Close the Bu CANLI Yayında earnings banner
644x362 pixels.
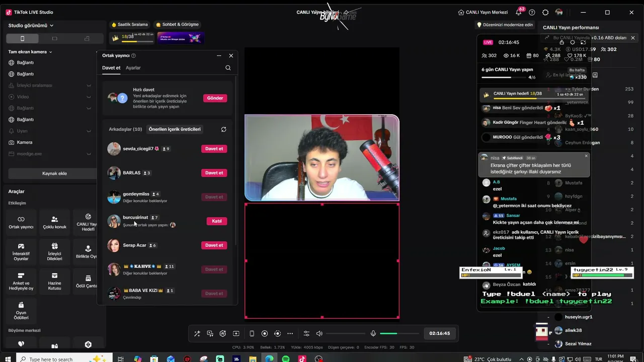point(633,38)
